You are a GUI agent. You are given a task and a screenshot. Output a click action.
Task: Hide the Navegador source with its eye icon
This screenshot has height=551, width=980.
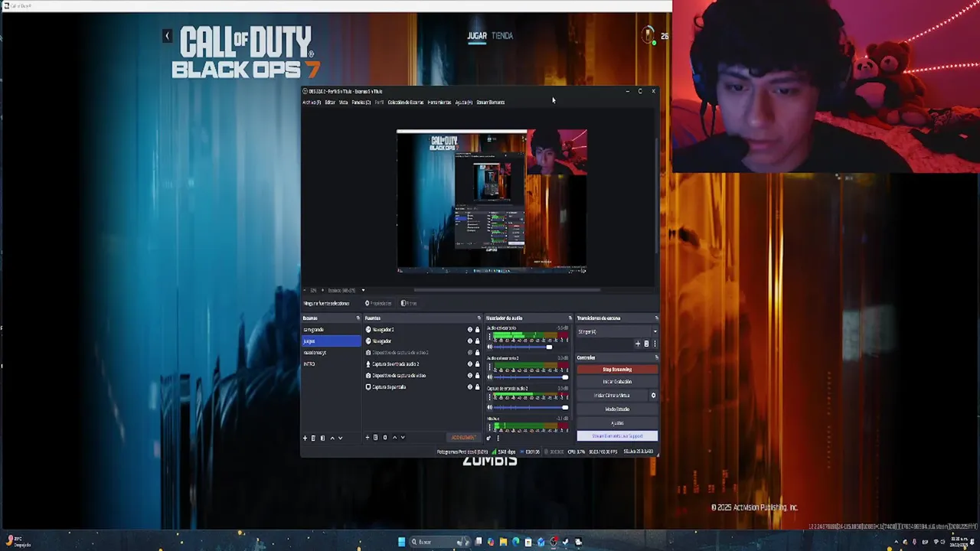point(470,341)
